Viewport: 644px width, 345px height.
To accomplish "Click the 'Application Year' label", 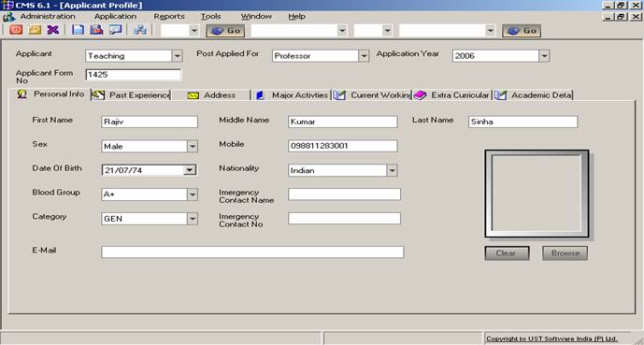I will coord(408,54).
